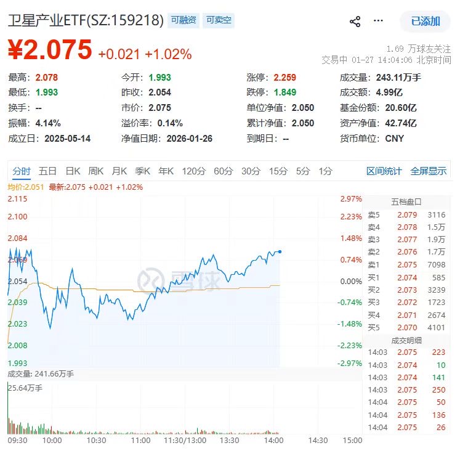Open the 15分 chart tab
The image size is (476, 456).
tap(278, 171)
